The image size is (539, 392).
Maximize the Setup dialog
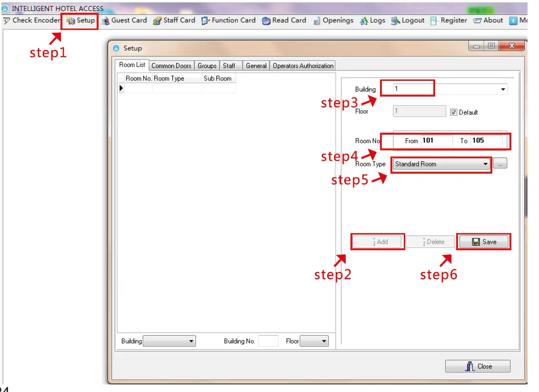pyautogui.click(x=491, y=46)
